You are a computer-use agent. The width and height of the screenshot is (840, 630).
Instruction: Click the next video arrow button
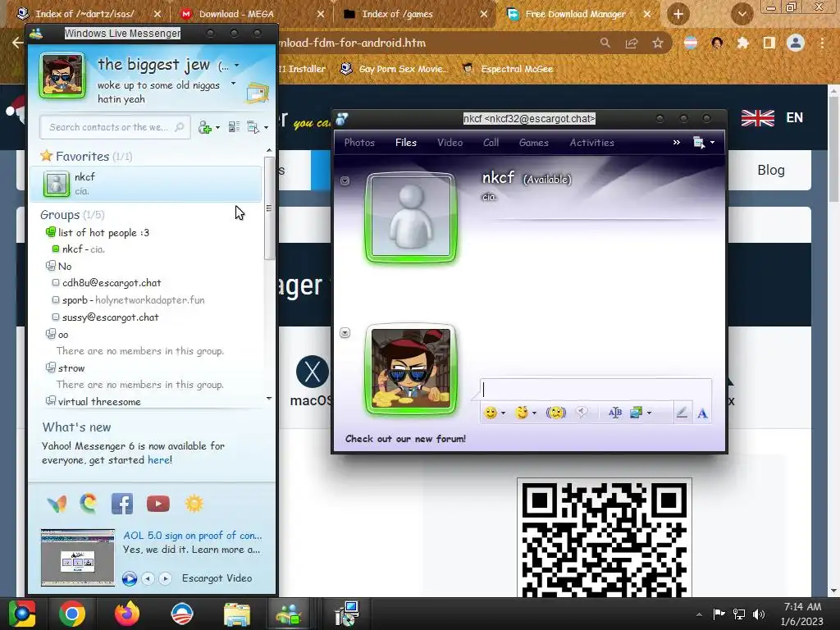pyautogui.click(x=166, y=578)
